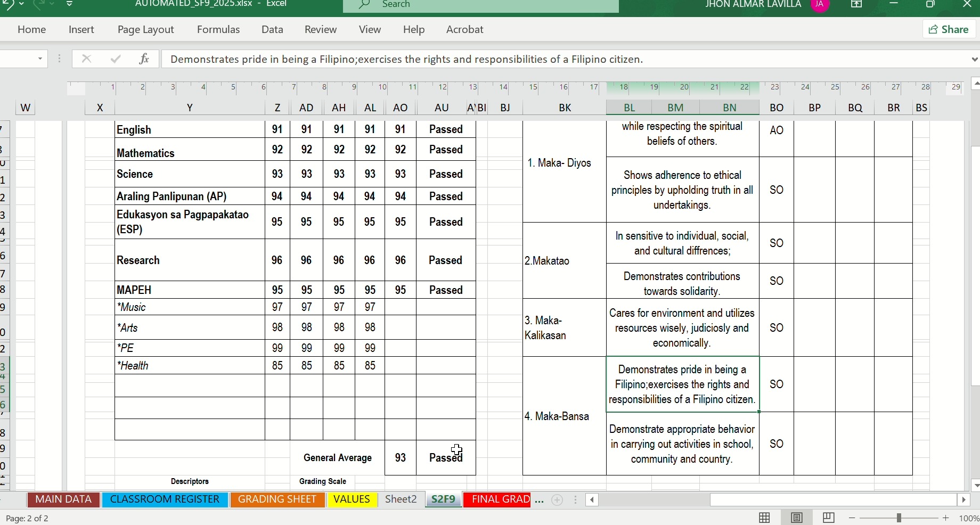The height and width of the screenshot is (525, 980).
Task: Click the Ribbon Display Options icon
Action: (857, 5)
